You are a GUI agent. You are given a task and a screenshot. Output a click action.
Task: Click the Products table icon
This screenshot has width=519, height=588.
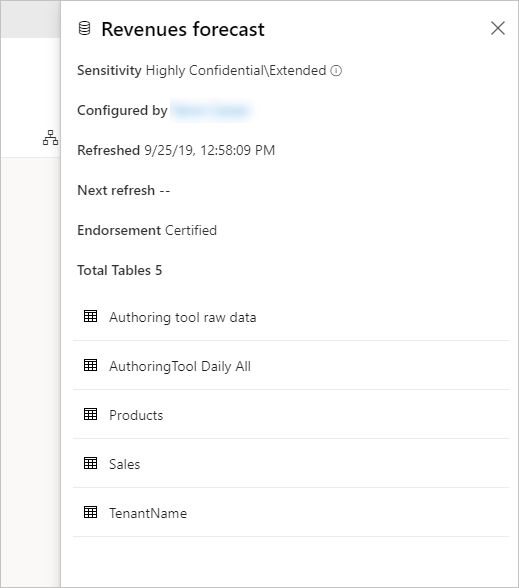(x=90, y=414)
